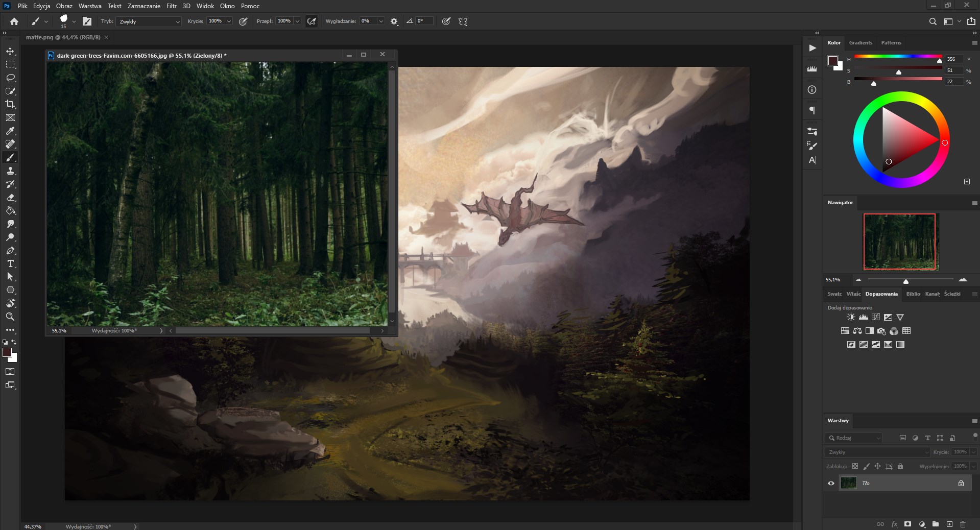Toggle lock transparent pixels

pyautogui.click(x=855, y=466)
